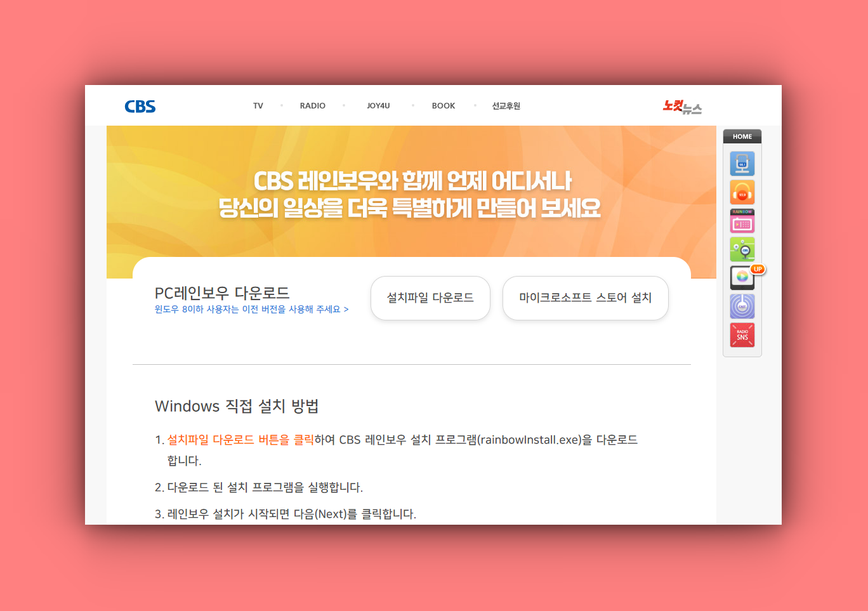Open the blue 98.1 microphone icon

coord(742,164)
